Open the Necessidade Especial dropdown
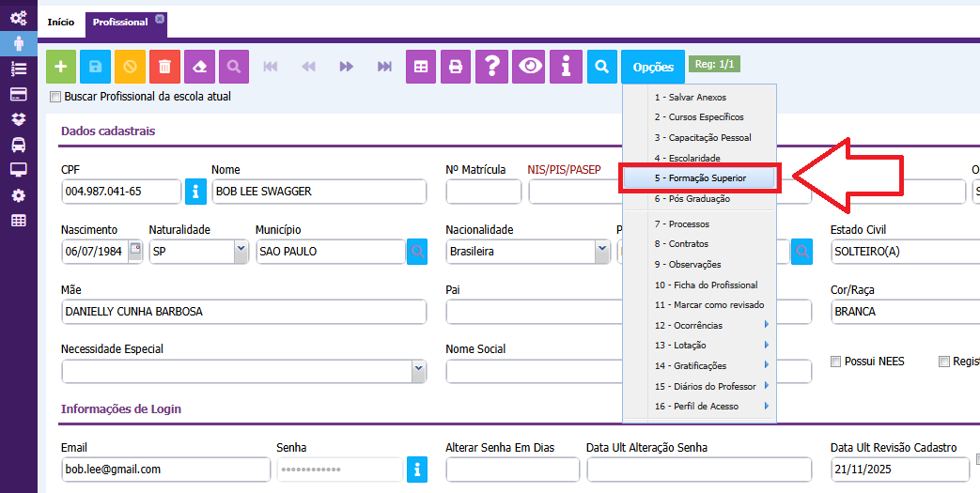Viewport: 980px width, 493px height. tap(418, 371)
